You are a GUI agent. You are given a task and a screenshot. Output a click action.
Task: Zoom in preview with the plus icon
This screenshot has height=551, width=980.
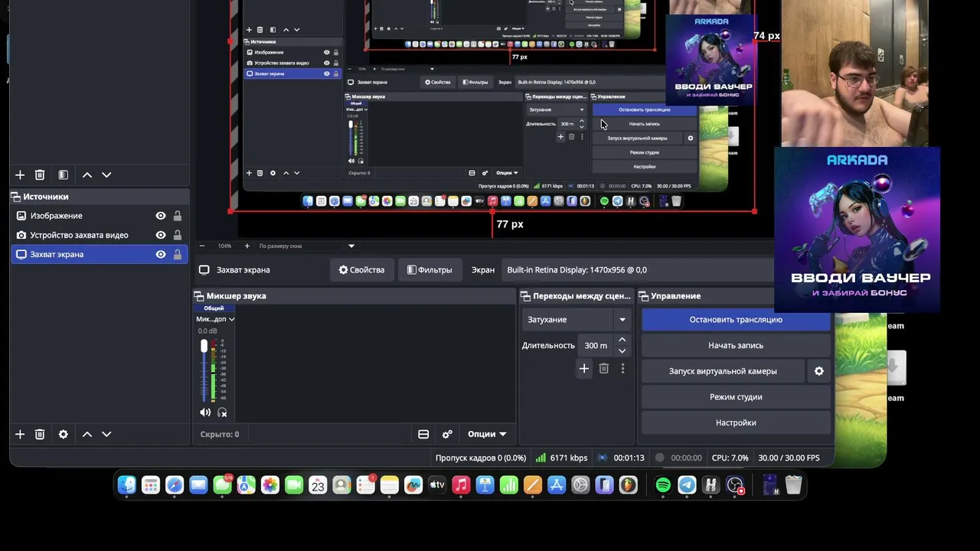pyautogui.click(x=247, y=246)
